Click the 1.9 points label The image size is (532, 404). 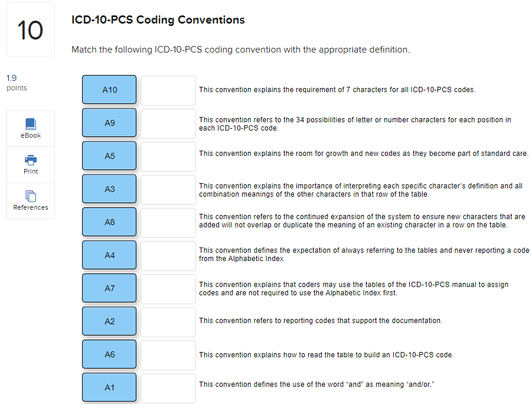(x=16, y=82)
